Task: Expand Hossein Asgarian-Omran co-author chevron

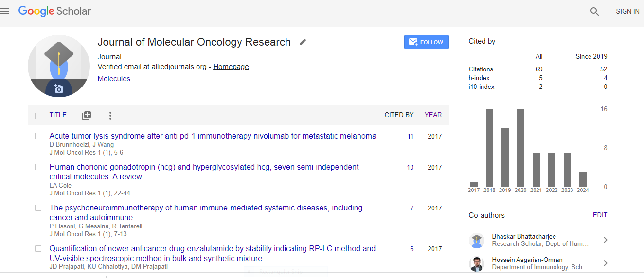Action: coord(605,263)
